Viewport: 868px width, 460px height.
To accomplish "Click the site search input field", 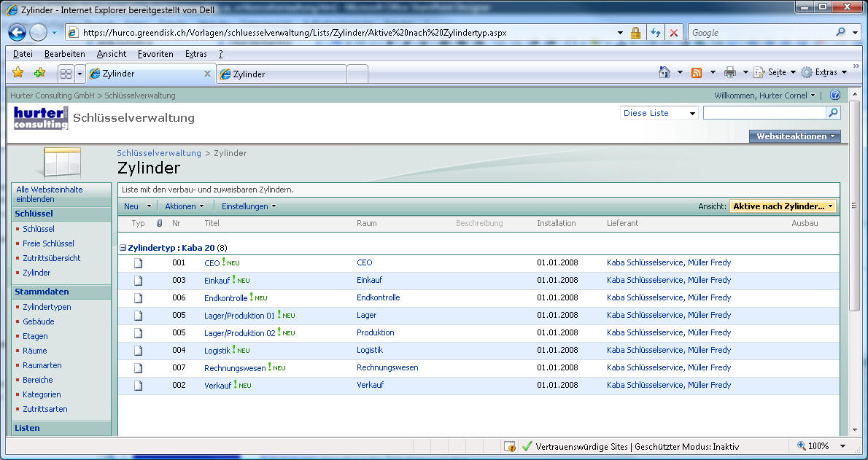I will [764, 113].
